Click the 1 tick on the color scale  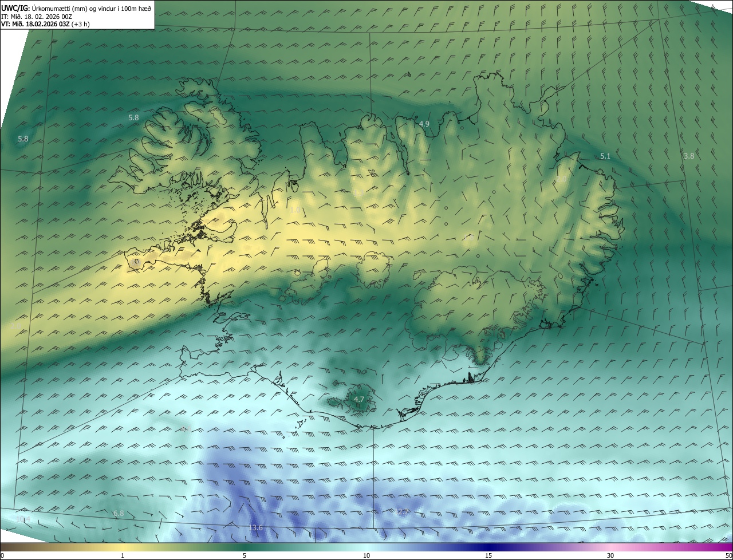tap(123, 555)
